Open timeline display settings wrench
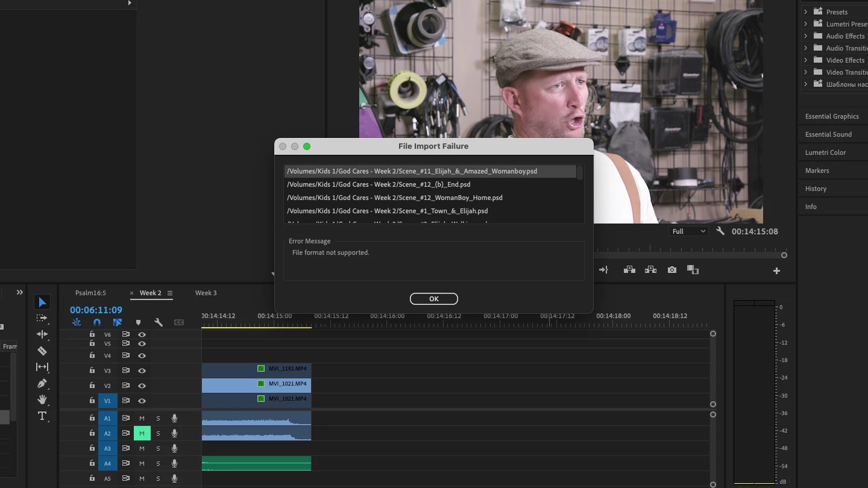This screenshot has width=868, height=488. 159,322
